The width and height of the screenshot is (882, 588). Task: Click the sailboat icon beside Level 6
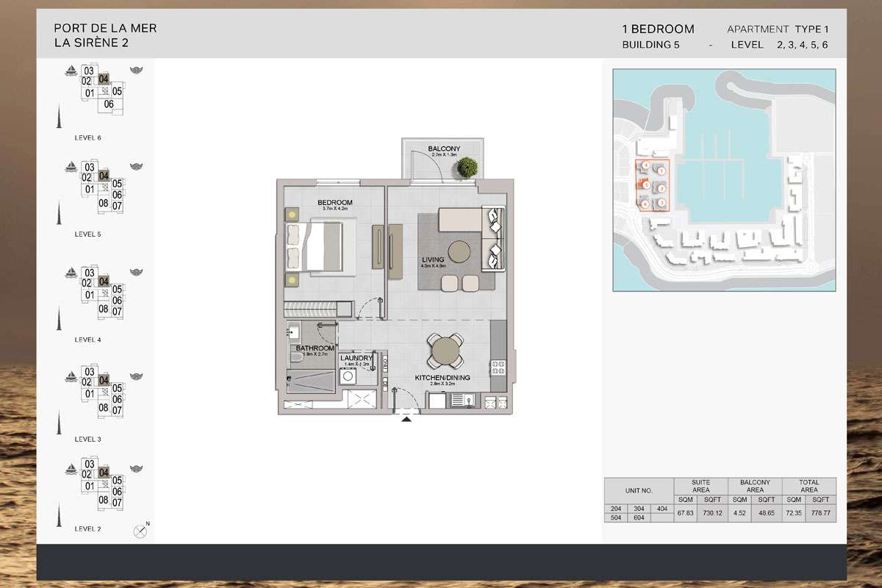tap(71, 71)
